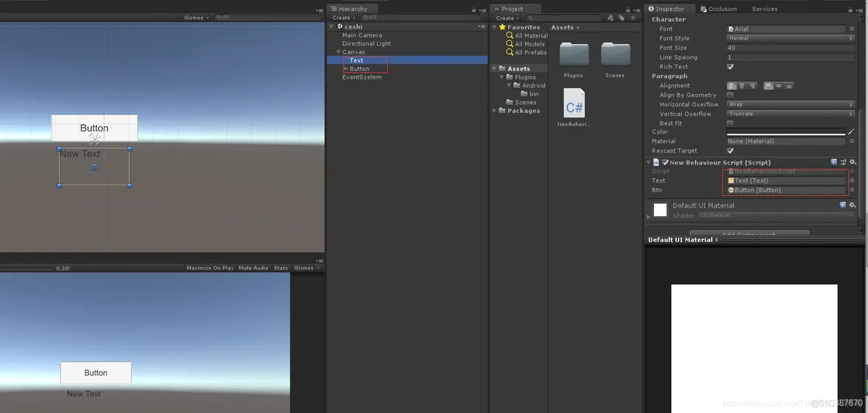The image size is (868, 413).
Task: Open the Scene view Gizmos dropdown
Action: click(x=196, y=18)
